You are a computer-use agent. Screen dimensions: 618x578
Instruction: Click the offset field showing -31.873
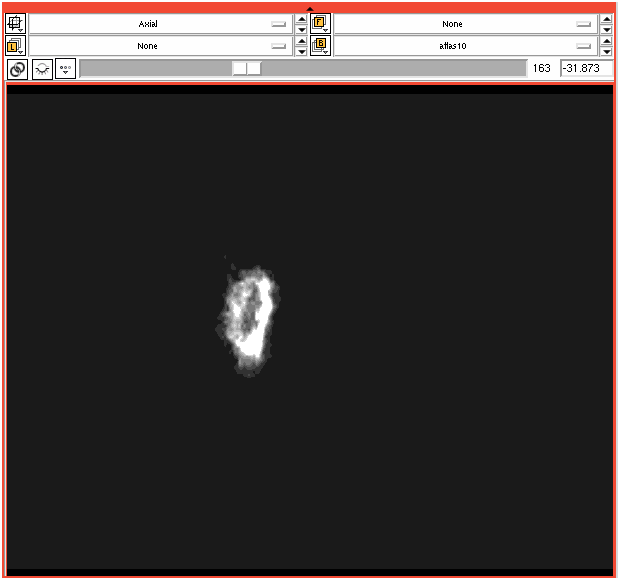584,68
